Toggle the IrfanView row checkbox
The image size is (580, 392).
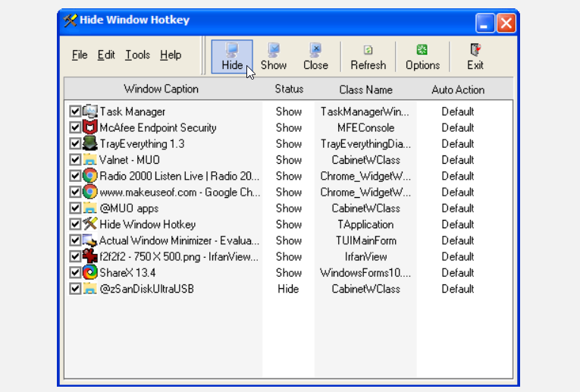point(75,256)
